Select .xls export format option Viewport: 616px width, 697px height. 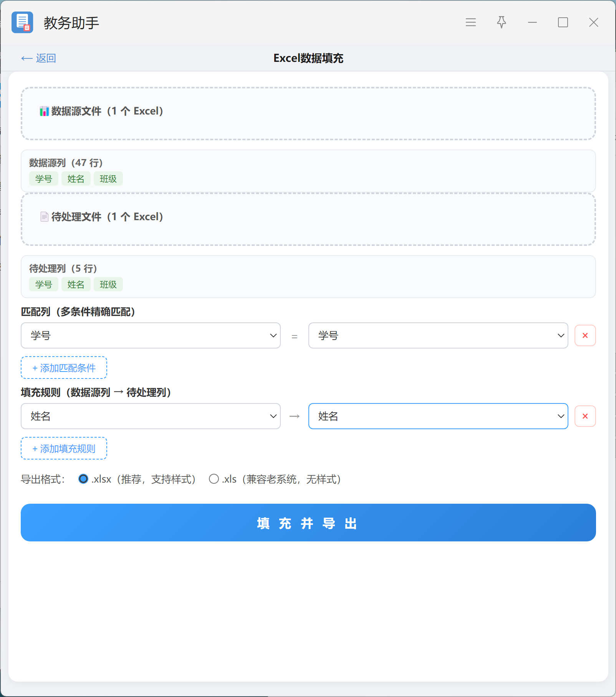pos(214,479)
